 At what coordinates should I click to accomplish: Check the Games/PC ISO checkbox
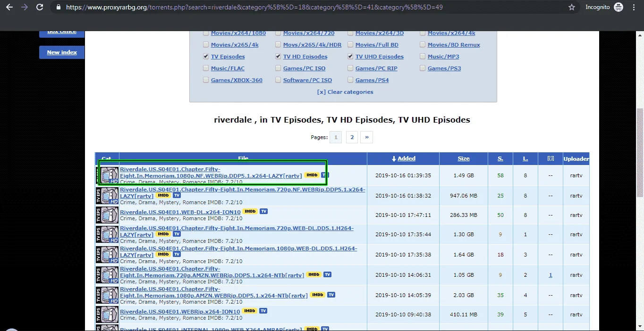278,68
